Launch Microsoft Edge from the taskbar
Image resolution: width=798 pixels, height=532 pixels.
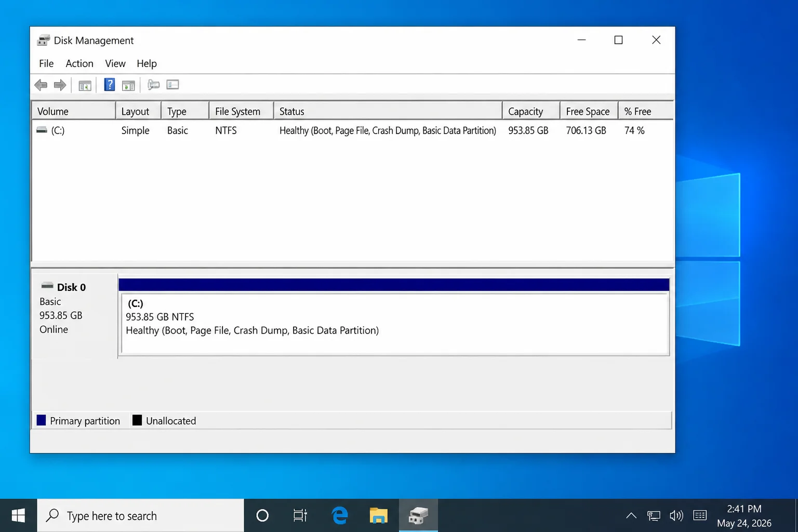coord(340,515)
